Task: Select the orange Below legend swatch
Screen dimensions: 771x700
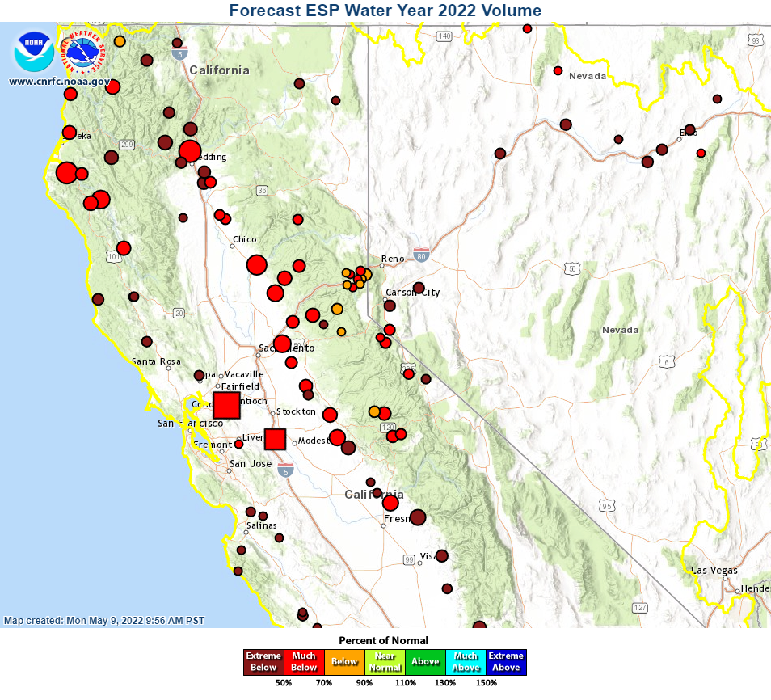Action: (x=344, y=662)
